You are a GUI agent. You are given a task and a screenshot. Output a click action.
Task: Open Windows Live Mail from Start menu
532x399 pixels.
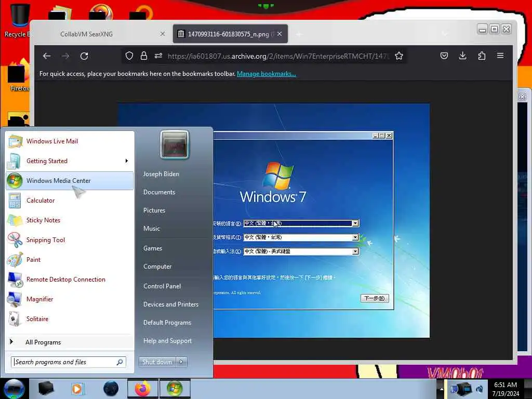click(x=70, y=141)
